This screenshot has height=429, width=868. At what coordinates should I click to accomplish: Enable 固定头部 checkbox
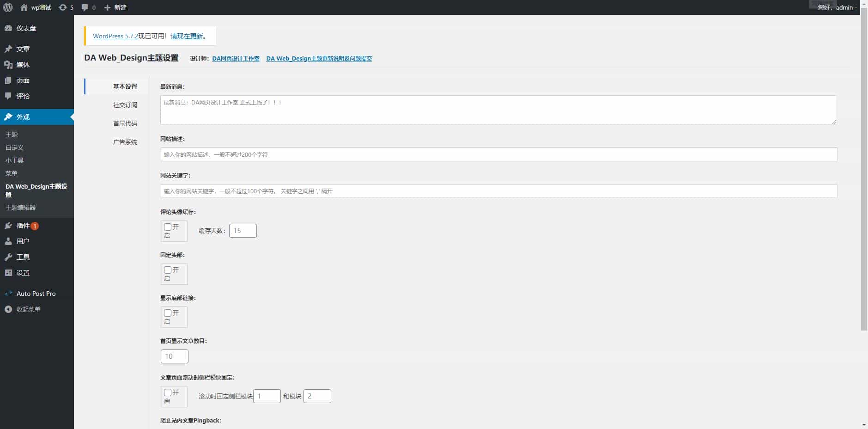pos(168,270)
